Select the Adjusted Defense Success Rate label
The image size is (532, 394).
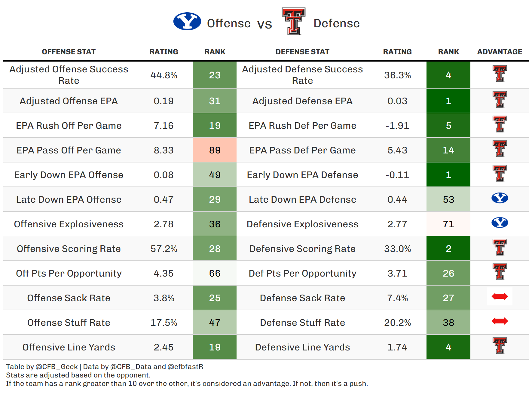[302, 75]
